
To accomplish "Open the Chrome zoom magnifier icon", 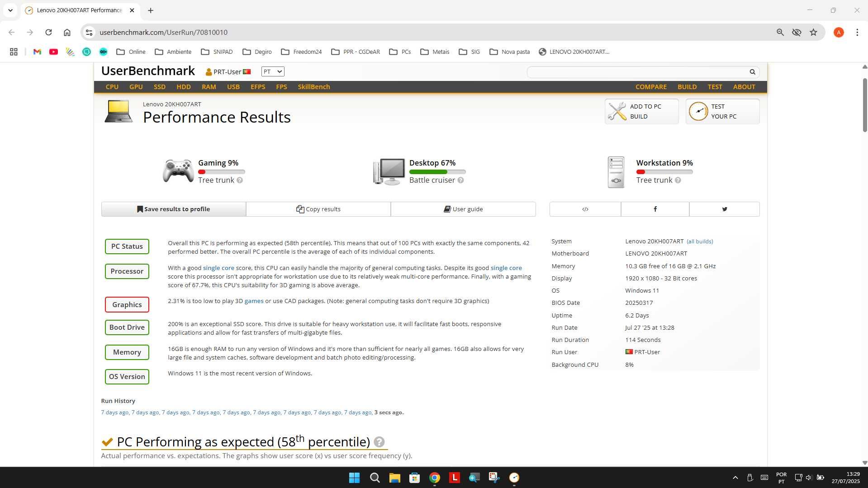I will click(x=780, y=32).
